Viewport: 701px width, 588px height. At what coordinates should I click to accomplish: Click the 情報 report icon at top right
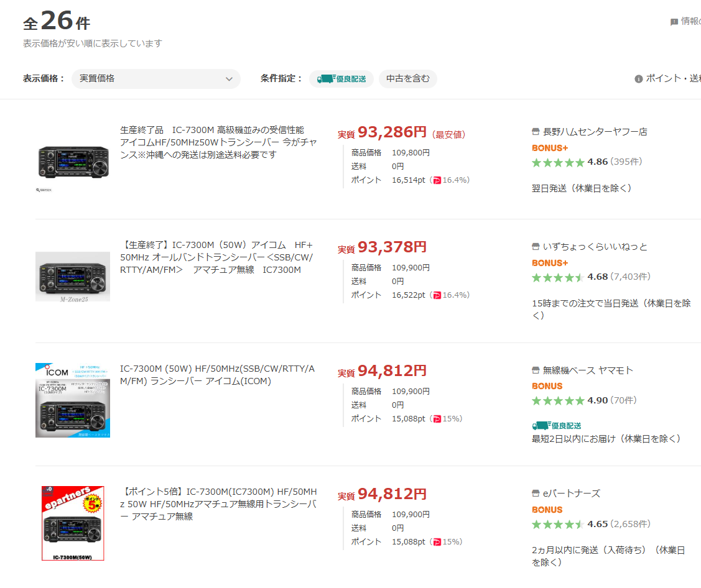pos(674,22)
